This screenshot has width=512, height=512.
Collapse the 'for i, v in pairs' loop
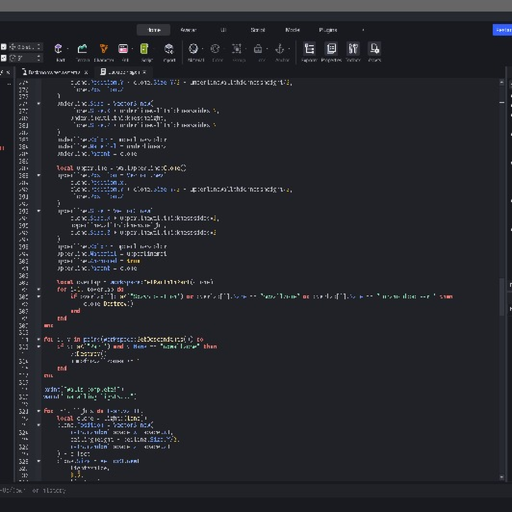click(39, 339)
